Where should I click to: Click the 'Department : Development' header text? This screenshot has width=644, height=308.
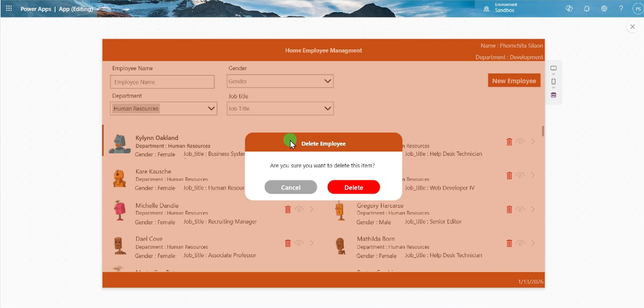click(509, 57)
